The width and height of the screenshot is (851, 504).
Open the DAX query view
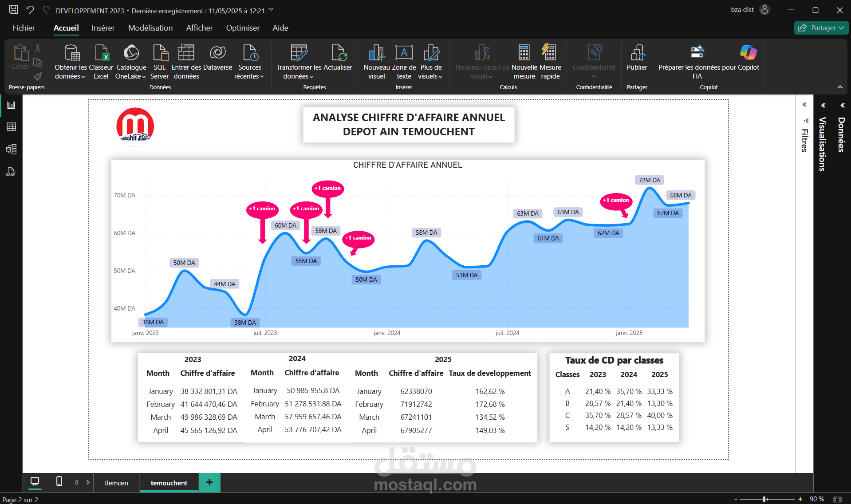point(11,172)
